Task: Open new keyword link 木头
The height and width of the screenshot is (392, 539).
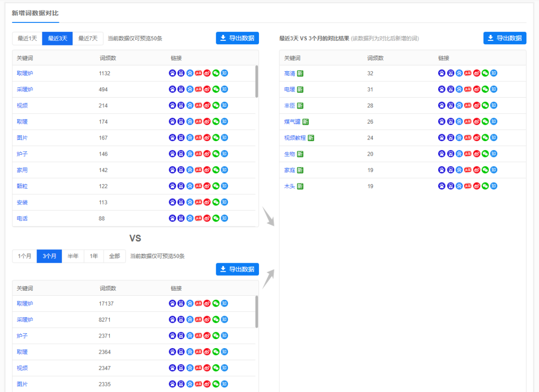Action: point(289,187)
